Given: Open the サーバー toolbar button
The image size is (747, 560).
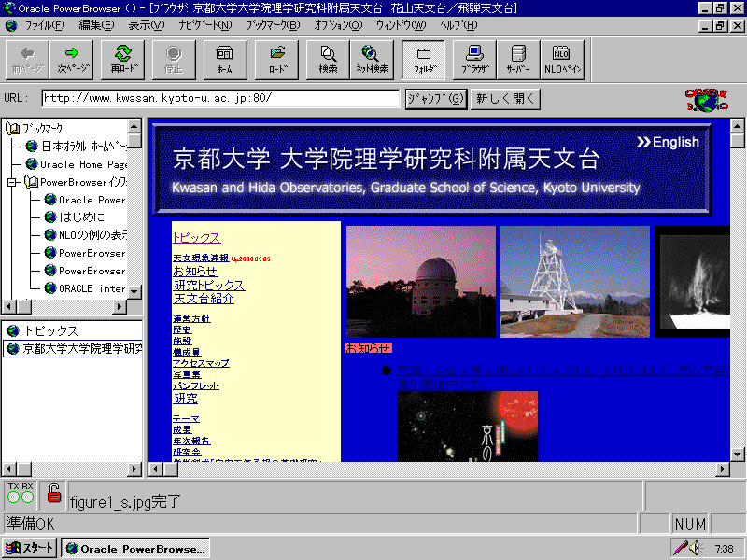Looking at the screenshot, I should 518,60.
